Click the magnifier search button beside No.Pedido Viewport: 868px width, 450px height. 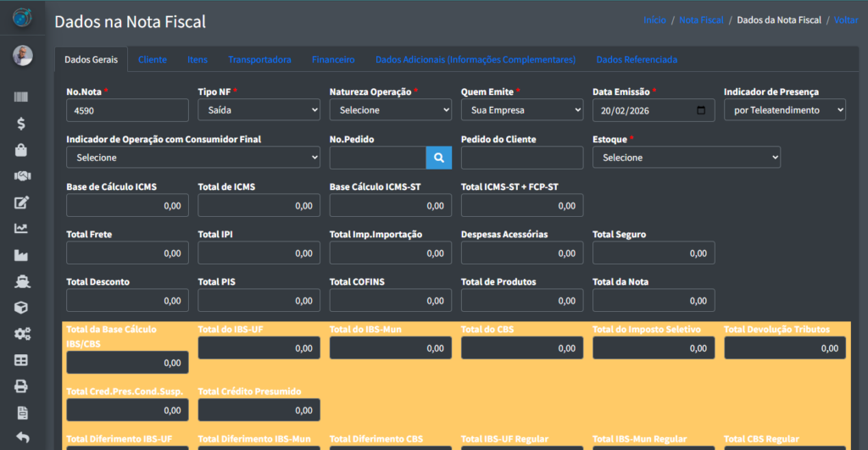[439, 158]
